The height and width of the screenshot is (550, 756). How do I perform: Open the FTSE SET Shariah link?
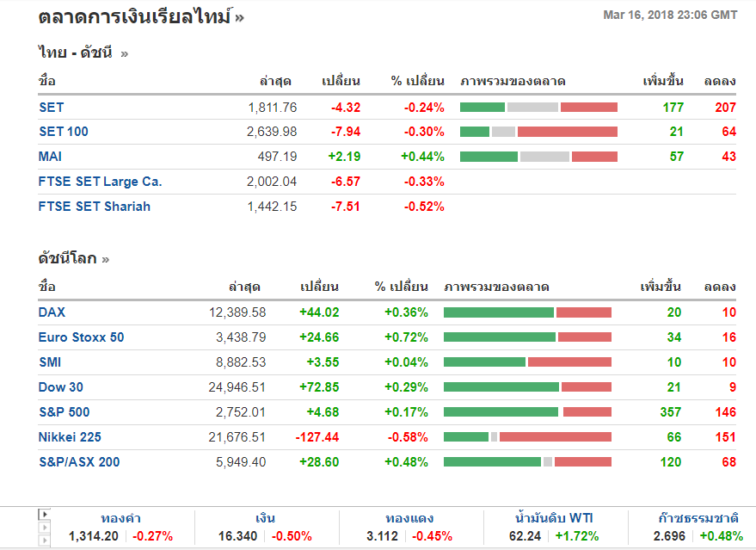[x=95, y=207]
